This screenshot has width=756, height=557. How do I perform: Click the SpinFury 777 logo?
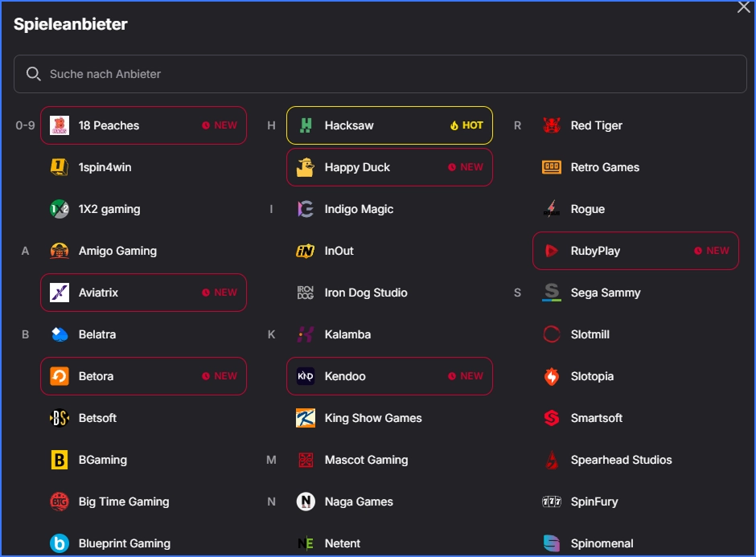point(552,502)
